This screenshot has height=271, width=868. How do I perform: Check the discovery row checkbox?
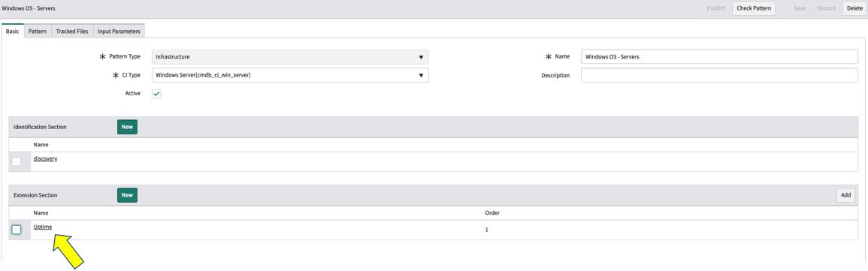pos(17,161)
